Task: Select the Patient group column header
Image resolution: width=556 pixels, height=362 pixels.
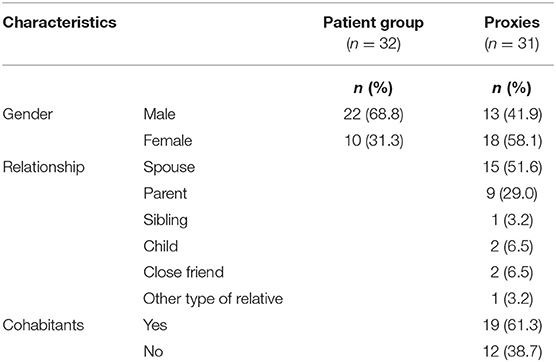Action: coord(373,23)
